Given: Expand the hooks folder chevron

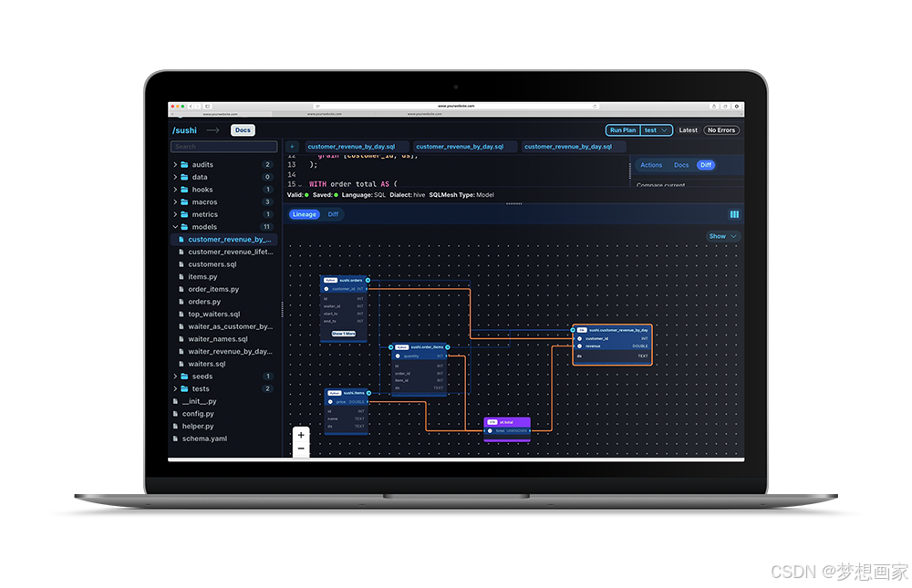Looking at the screenshot, I should [x=175, y=190].
